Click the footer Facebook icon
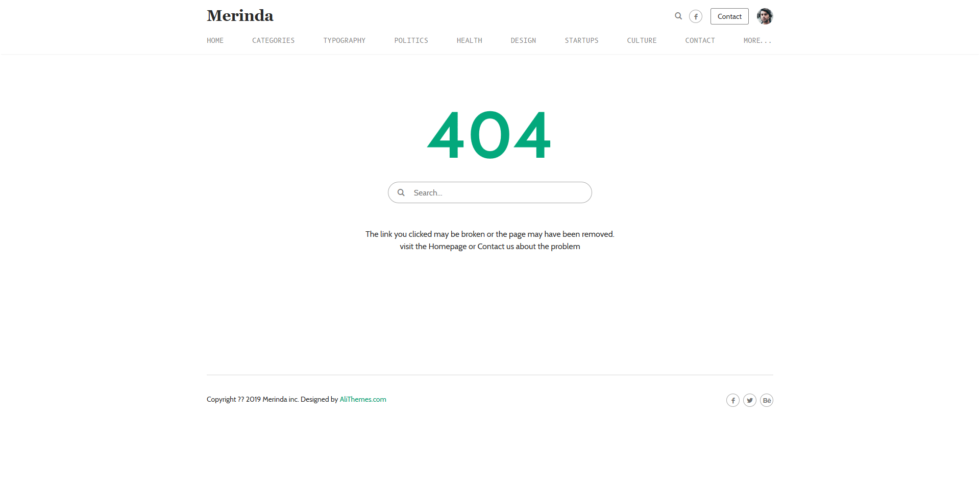The height and width of the screenshot is (487, 980). [x=732, y=400]
